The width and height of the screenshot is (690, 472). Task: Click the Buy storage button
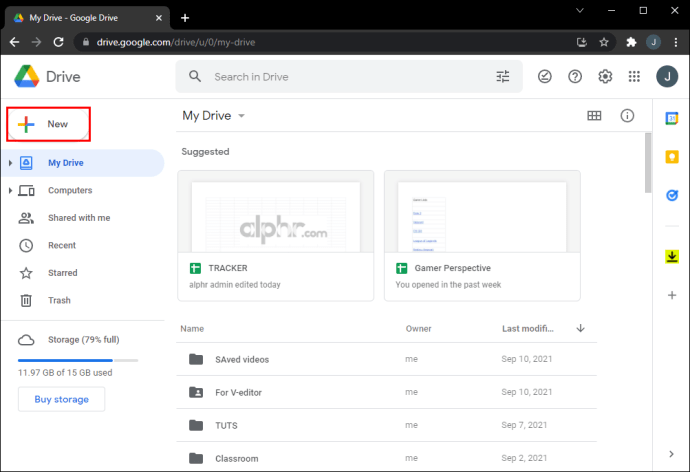62,399
